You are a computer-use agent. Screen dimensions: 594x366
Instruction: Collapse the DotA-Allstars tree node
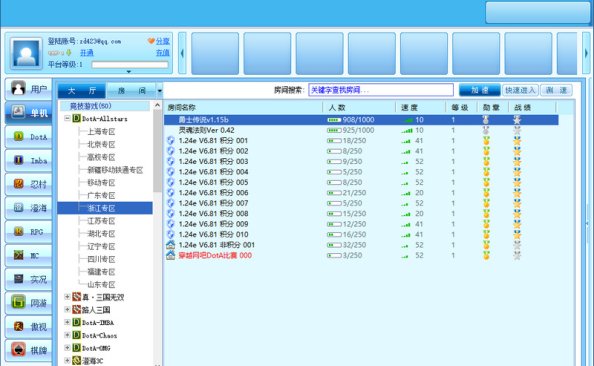coord(67,118)
